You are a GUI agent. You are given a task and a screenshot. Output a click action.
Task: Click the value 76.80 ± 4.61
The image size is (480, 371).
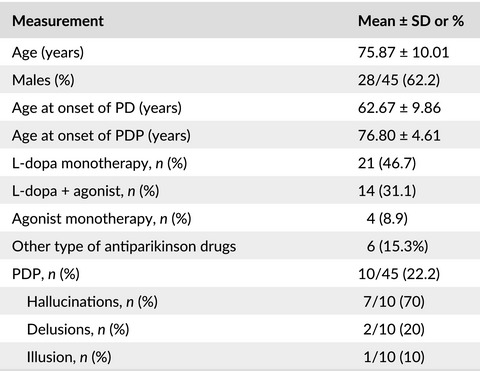tap(399, 135)
